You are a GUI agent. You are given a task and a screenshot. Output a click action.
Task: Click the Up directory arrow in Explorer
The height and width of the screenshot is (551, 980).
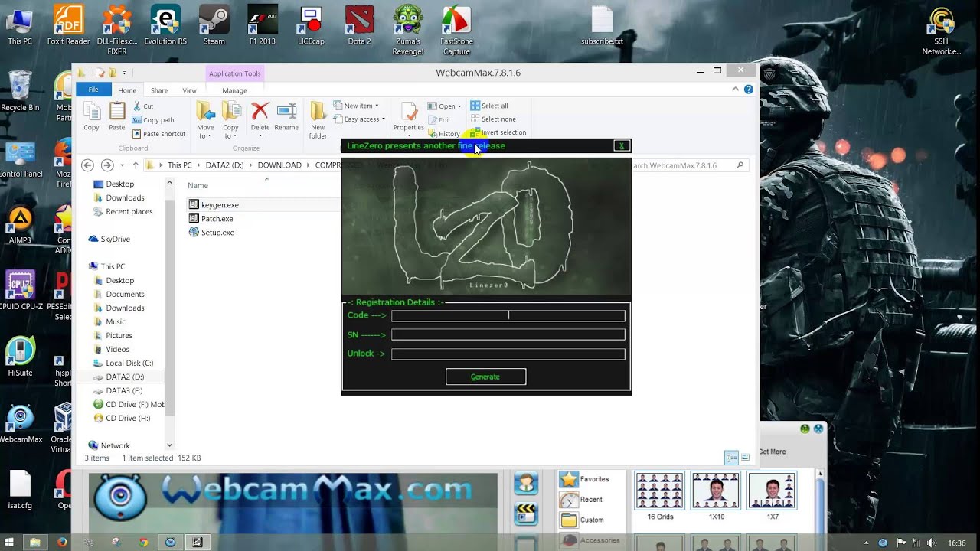click(136, 165)
